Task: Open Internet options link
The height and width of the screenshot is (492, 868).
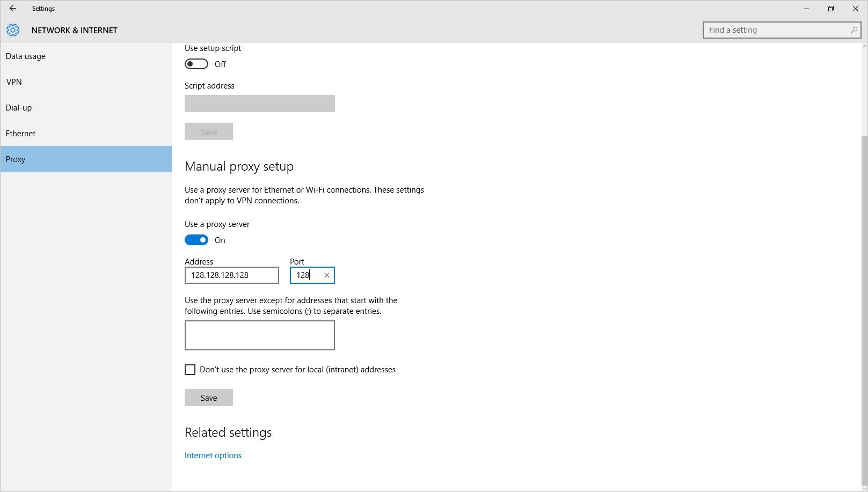Action: pyautogui.click(x=213, y=455)
